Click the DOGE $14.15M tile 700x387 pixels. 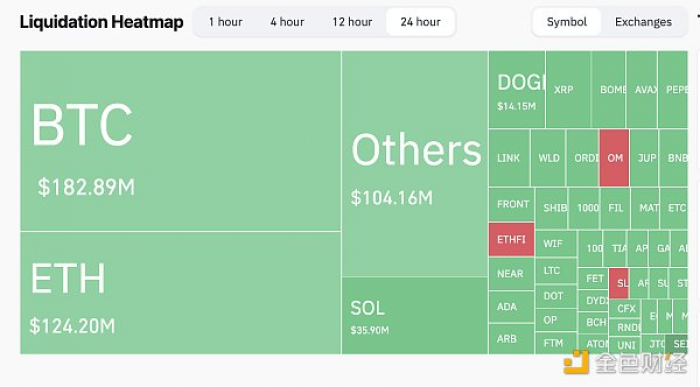coord(517,89)
